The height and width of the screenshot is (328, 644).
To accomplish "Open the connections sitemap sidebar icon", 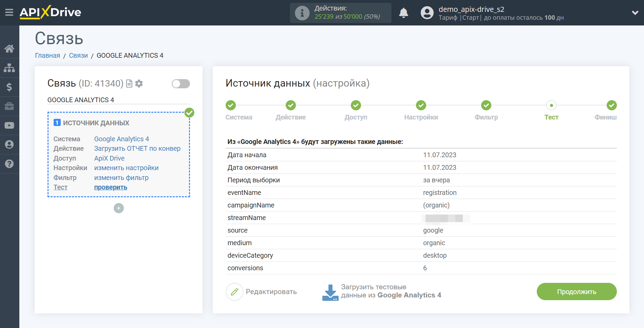I will click(9, 68).
